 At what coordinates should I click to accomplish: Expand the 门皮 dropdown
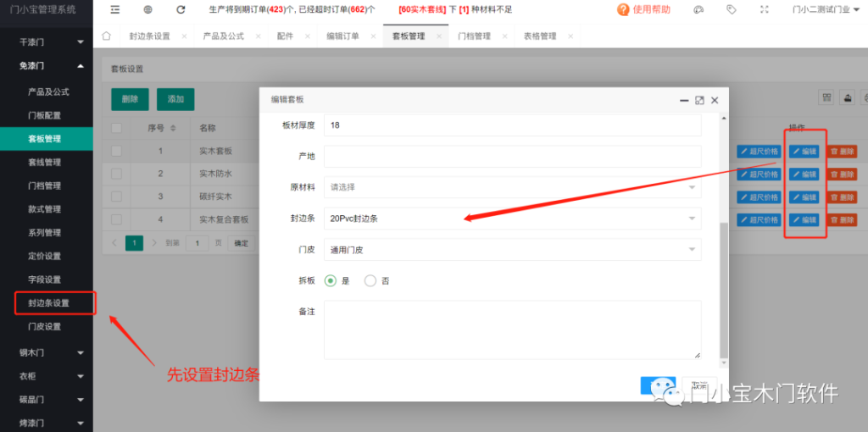pyautogui.click(x=512, y=250)
